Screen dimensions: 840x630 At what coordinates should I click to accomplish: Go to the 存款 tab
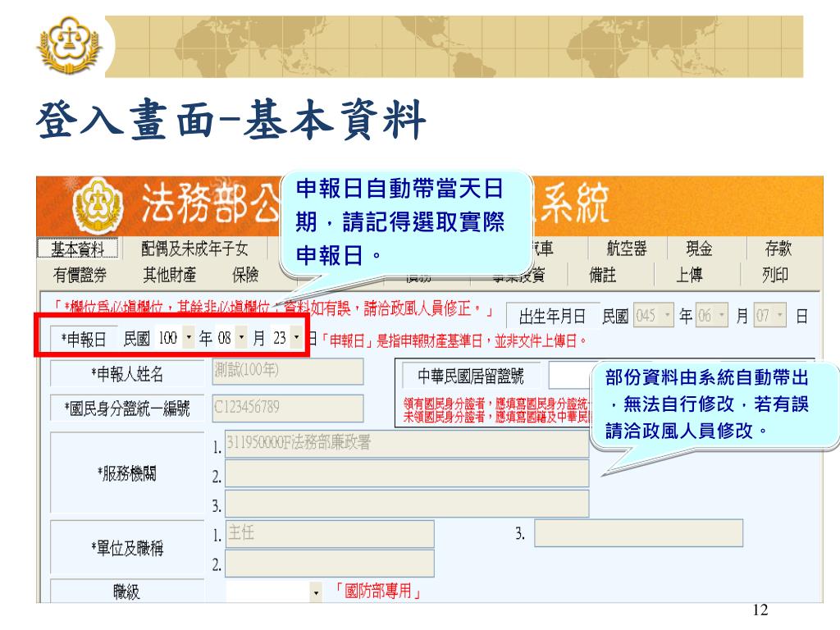tap(778, 249)
